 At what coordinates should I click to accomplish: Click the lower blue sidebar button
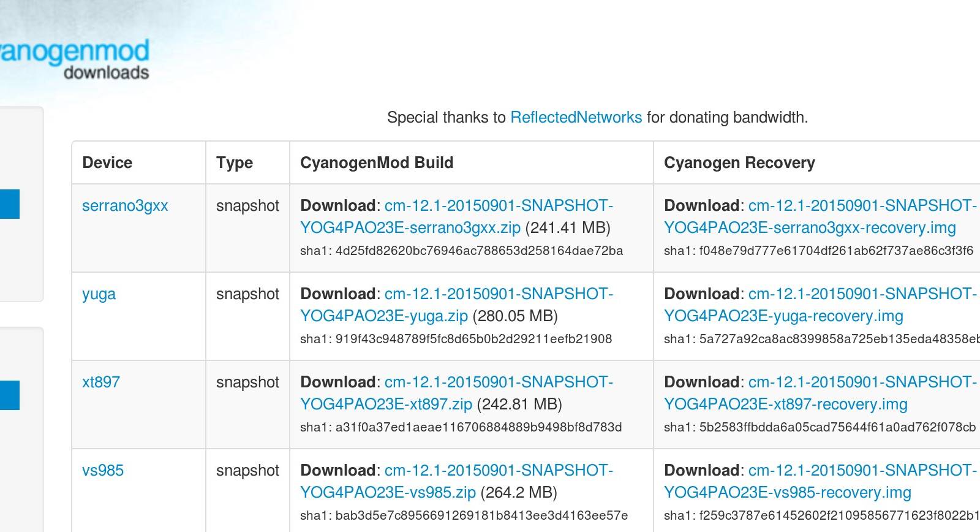[10, 395]
